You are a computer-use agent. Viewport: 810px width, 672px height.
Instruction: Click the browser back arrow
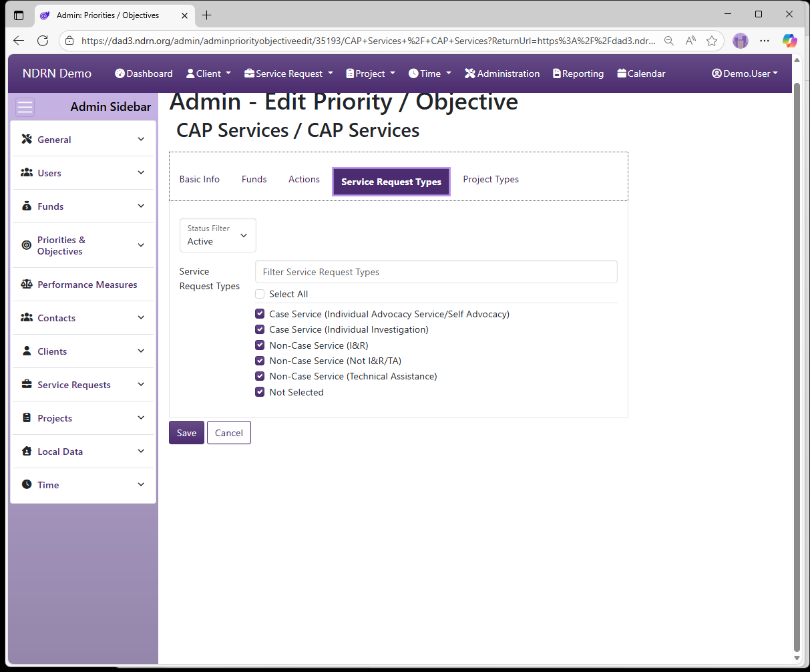point(19,41)
